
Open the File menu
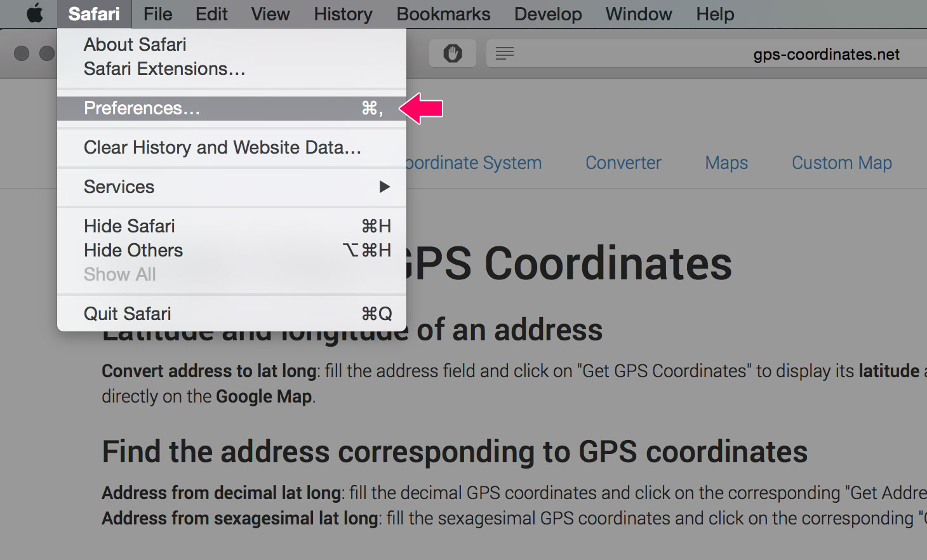coord(157,14)
